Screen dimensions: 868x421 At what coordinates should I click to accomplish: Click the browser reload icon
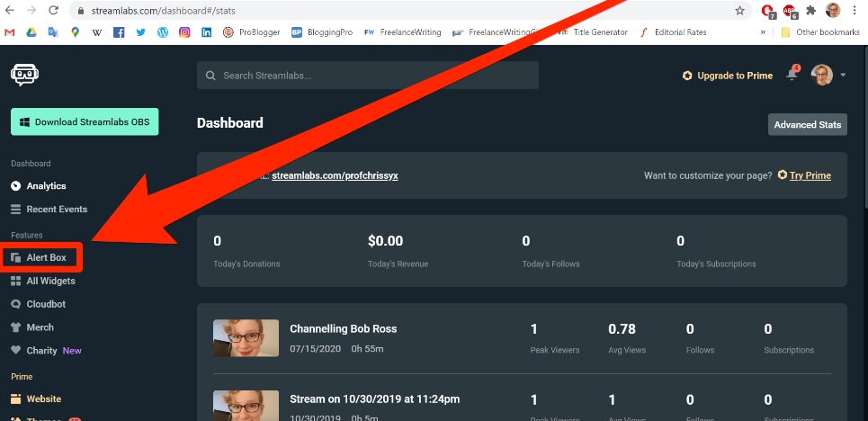(54, 10)
